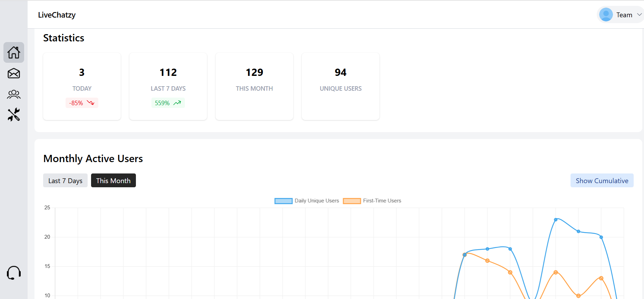Image resolution: width=644 pixels, height=299 pixels.
Task: Click the TODAY statistic card value 3
Action: 82,72
